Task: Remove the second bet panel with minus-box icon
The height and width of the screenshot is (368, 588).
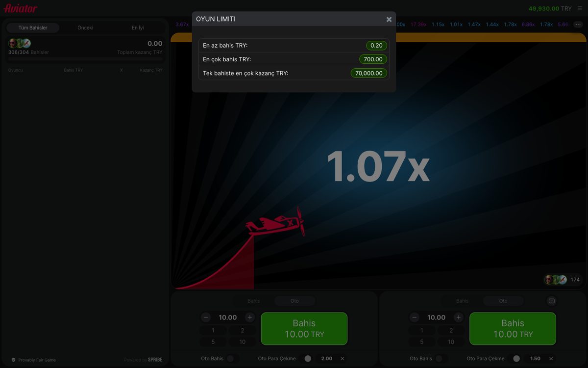Action: (551, 301)
